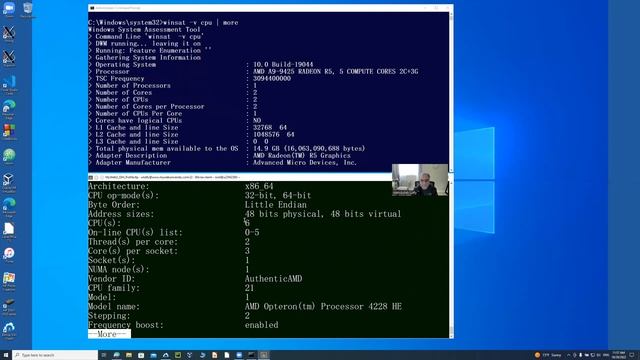Click the Command Prompt window title bar icon
Screen dimensions: 640x360
(92, 8)
